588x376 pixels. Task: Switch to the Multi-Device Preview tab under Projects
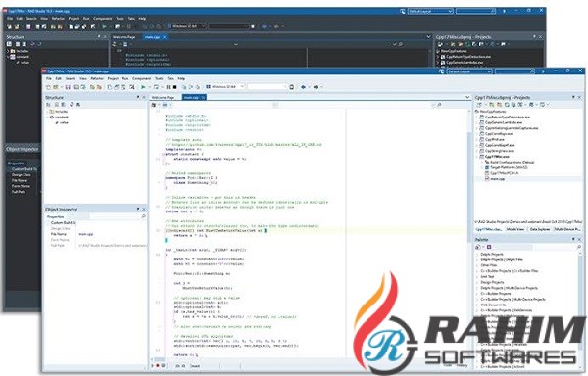click(x=567, y=229)
